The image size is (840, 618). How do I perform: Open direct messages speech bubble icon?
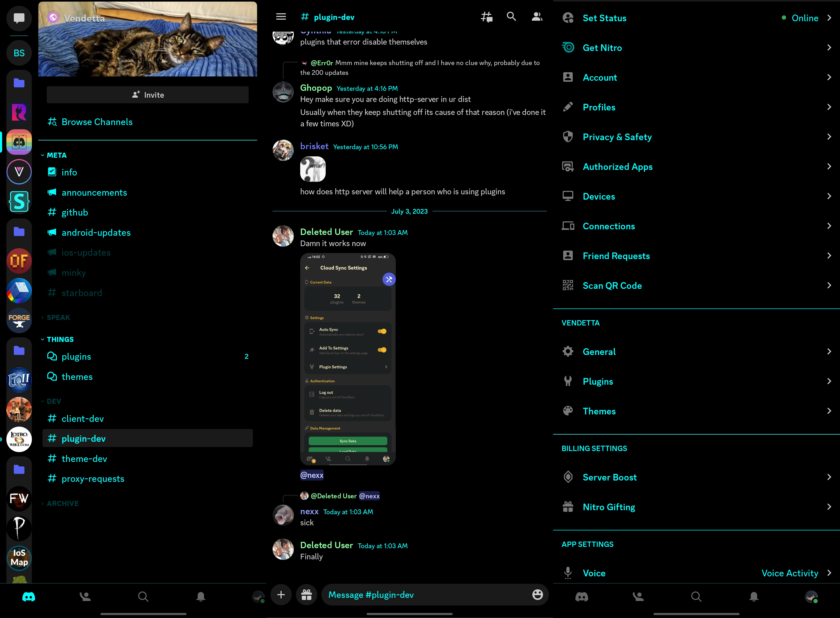pos(19,18)
